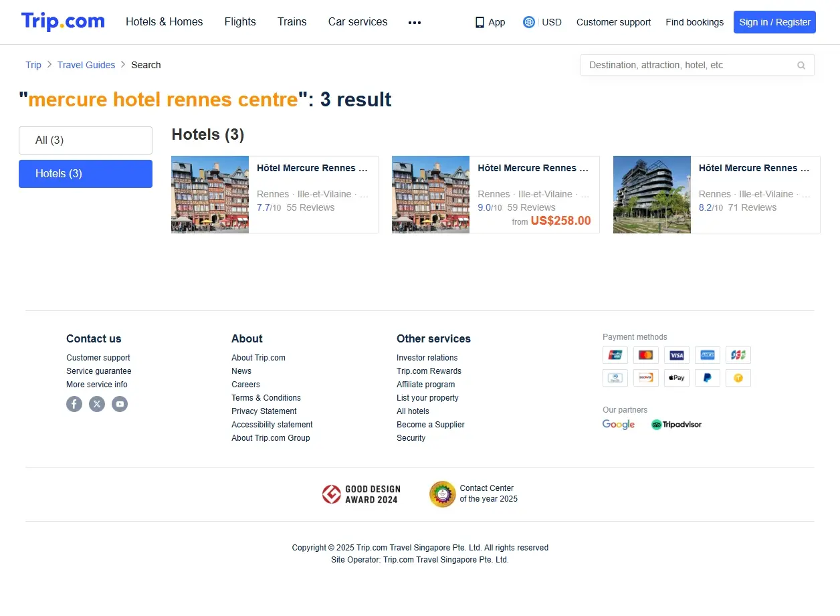Open hotel title rated 8.2/10
The width and height of the screenshot is (840, 616).
coord(754,168)
